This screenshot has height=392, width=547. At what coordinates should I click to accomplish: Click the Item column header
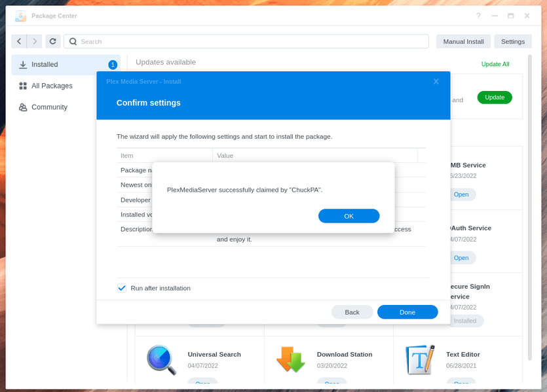[164, 156]
